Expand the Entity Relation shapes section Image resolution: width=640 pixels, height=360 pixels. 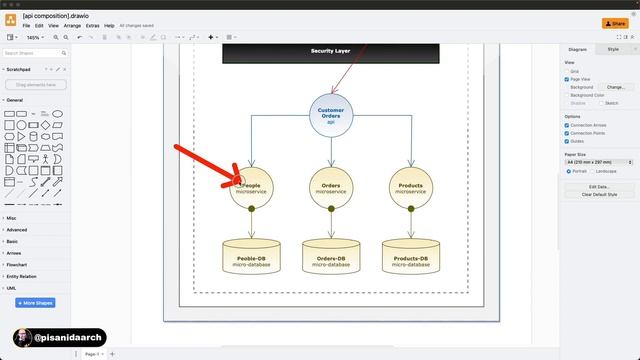(x=21, y=277)
